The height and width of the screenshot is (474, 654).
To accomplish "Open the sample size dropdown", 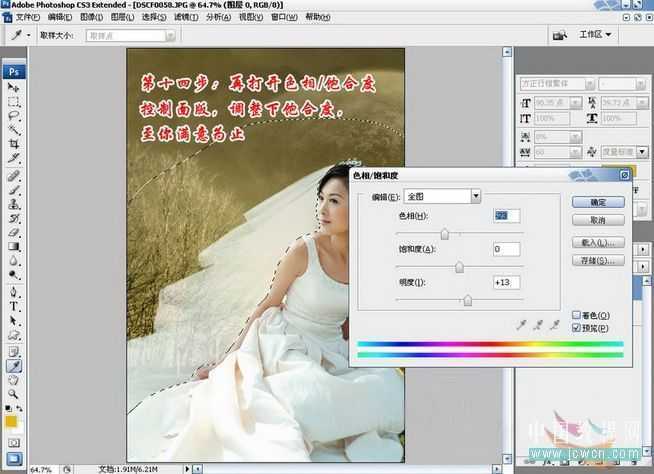I will [131, 36].
